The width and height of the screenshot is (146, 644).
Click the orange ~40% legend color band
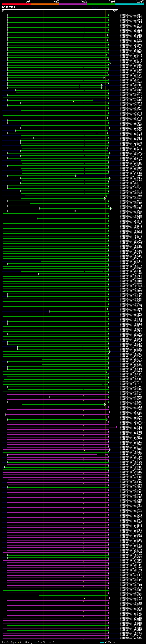click(45, 4)
